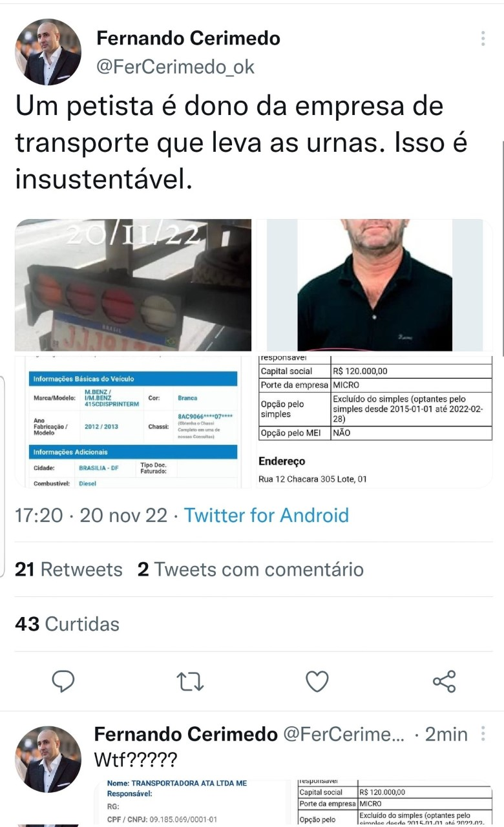The width and height of the screenshot is (504, 827).
Task: Open the Capital social company table image
Action: (375, 421)
